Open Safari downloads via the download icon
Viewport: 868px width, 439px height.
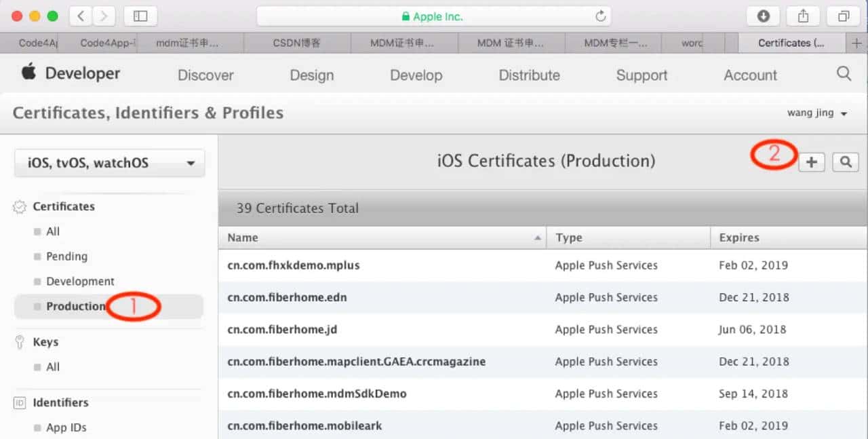tap(763, 16)
